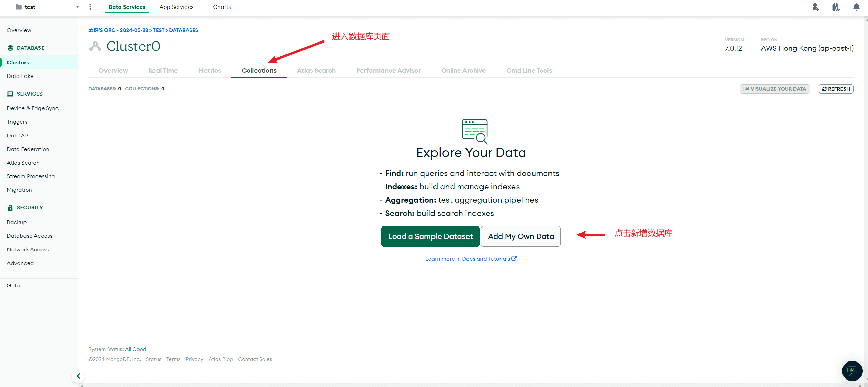This screenshot has height=387, width=868.
Task: Click Add My Own Data button
Action: coord(521,236)
